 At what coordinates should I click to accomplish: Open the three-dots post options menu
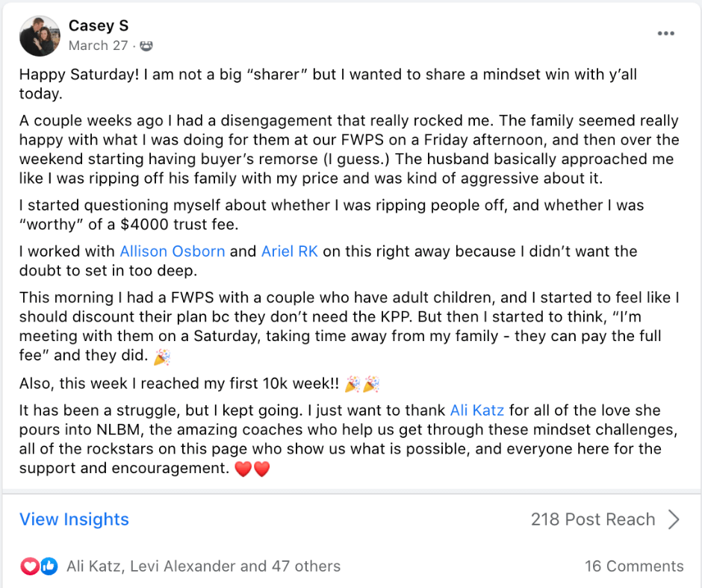(x=665, y=34)
